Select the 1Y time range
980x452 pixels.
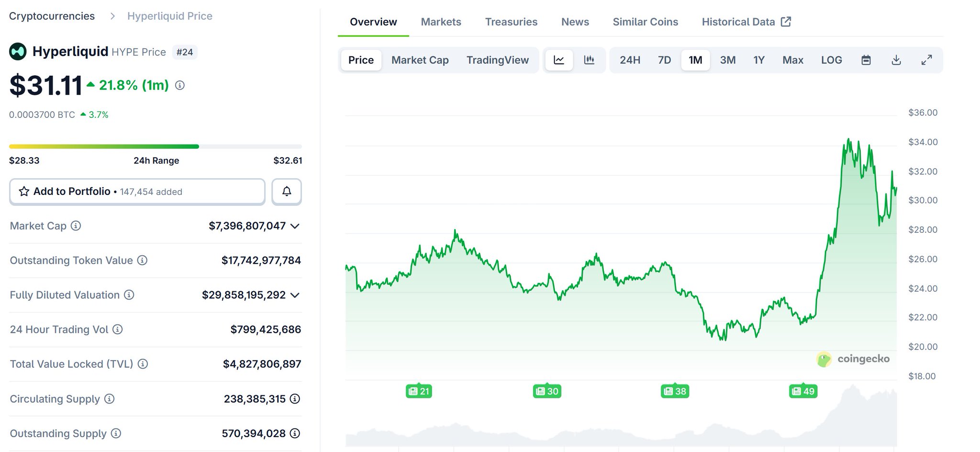point(759,60)
